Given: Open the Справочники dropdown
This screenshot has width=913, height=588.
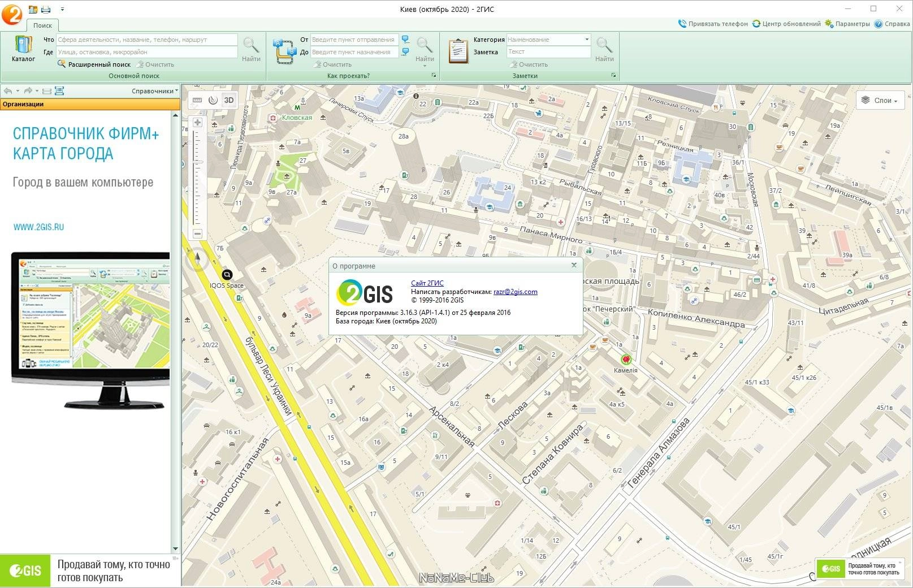Looking at the screenshot, I should [154, 90].
